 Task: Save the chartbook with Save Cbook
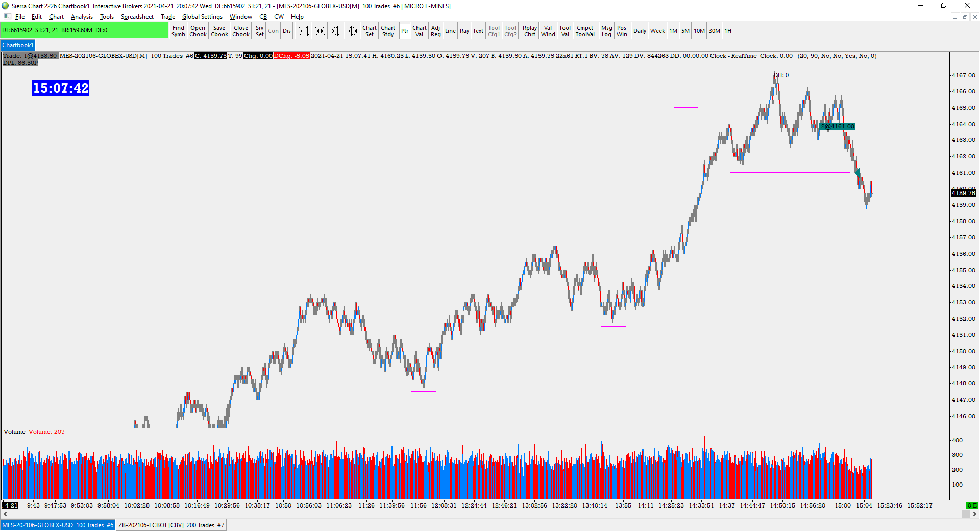[219, 31]
